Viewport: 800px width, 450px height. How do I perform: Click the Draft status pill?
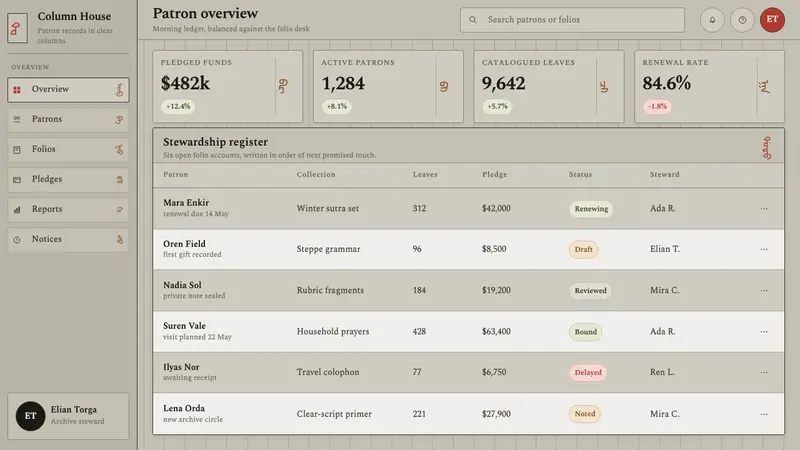tap(584, 249)
